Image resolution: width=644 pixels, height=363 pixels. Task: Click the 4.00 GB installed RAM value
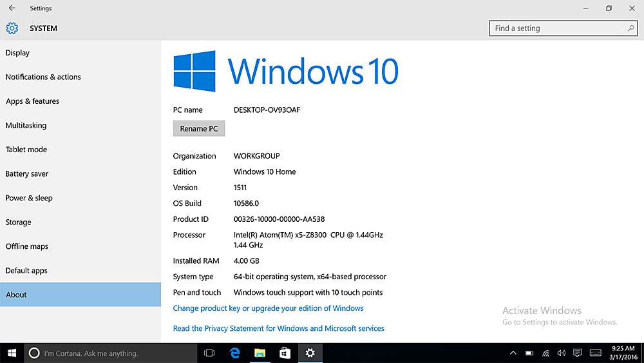[247, 261]
